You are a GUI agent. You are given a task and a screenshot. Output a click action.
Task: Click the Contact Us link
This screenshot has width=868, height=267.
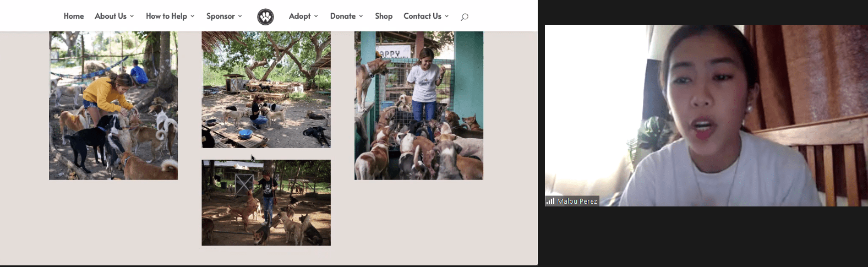[422, 16]
